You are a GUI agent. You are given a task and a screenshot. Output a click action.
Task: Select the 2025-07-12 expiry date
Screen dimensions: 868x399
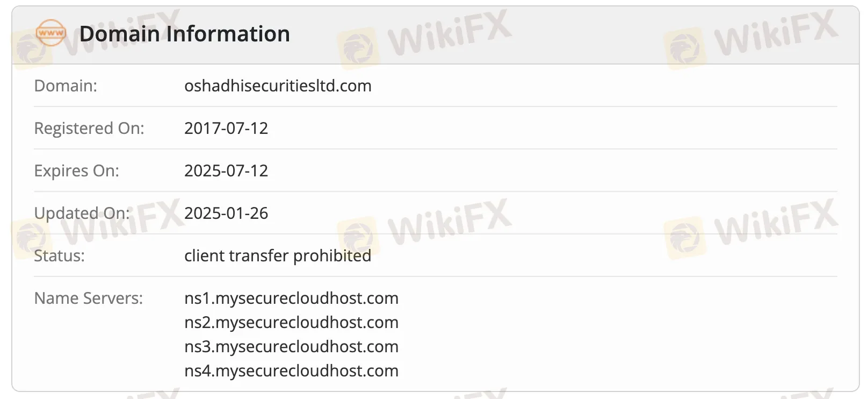coord(226,171)
